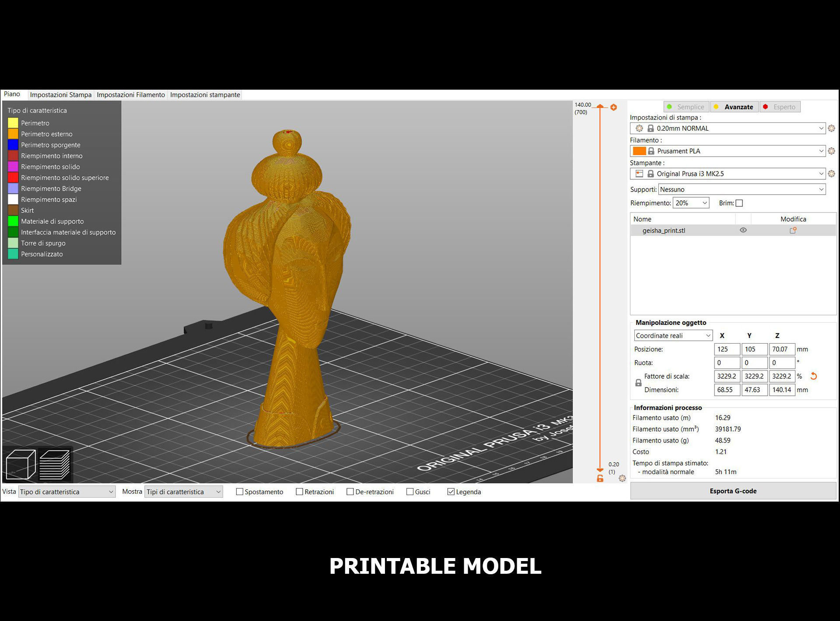The width and height of the screenshot is (840, 621).
Task: Uncheck the Legenda checkbox
Action: [x=451, y=492]
